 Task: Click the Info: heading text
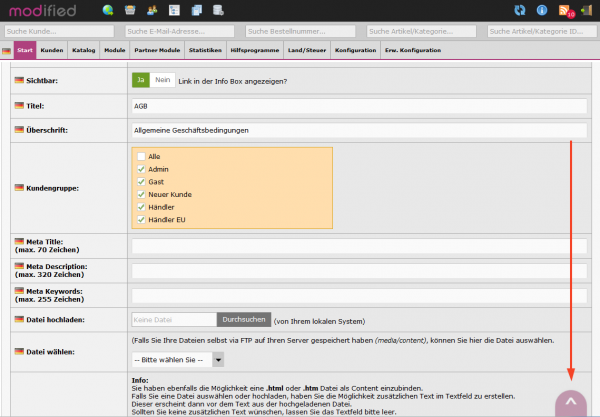(140, 380)
